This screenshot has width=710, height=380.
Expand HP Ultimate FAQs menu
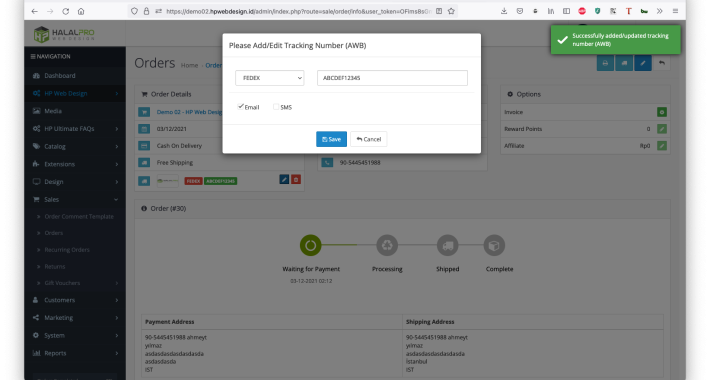click(75, 129)
